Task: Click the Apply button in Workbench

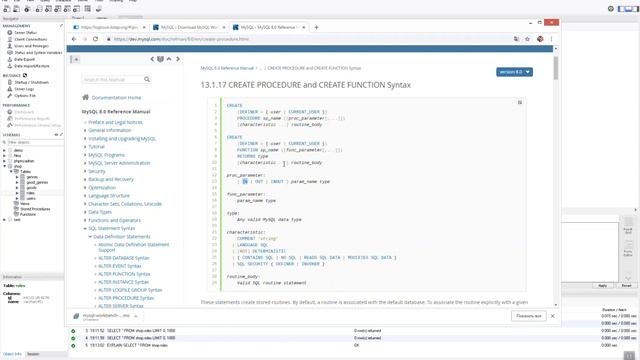Action: pos(602,286)
